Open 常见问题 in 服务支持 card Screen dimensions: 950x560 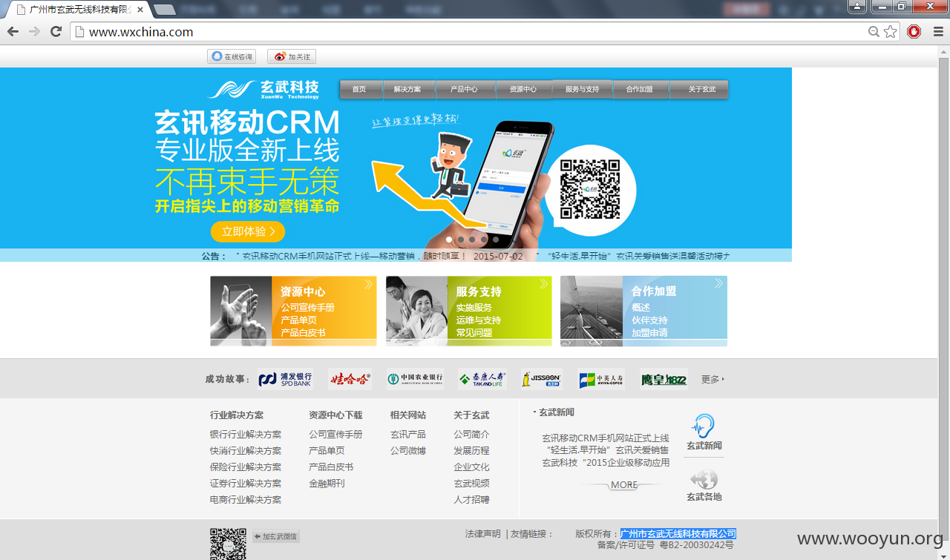pyautogui.click(x=474, y=333)
